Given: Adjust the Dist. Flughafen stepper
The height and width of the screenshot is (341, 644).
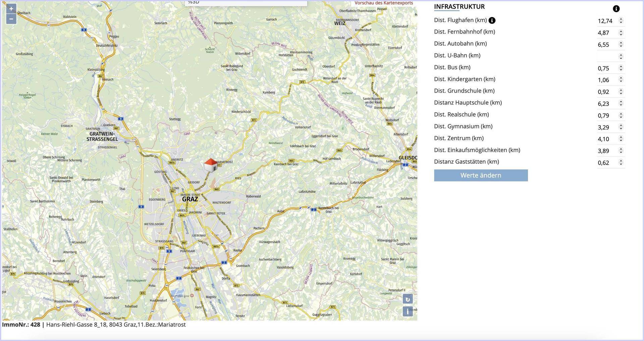Looking at the screenshot, I should pos(621,21).
